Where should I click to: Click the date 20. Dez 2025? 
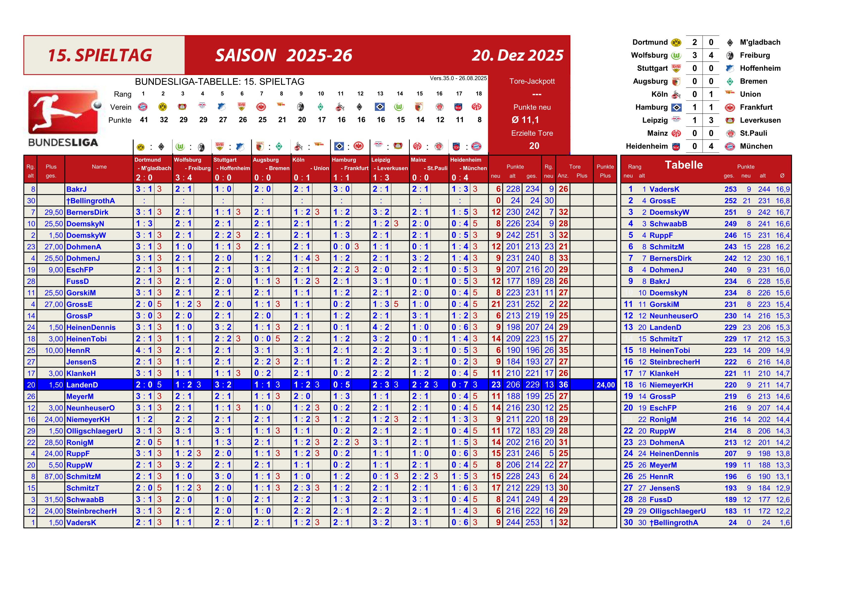517,56
